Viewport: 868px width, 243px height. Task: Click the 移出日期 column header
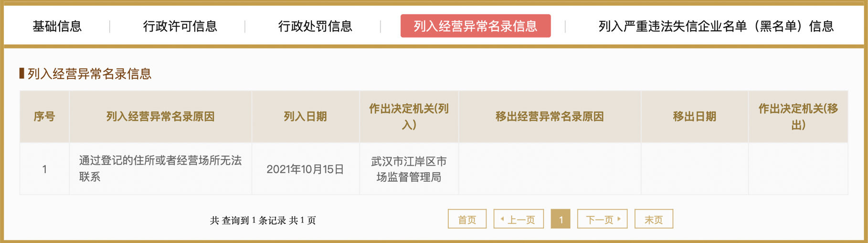coord(695,117)
